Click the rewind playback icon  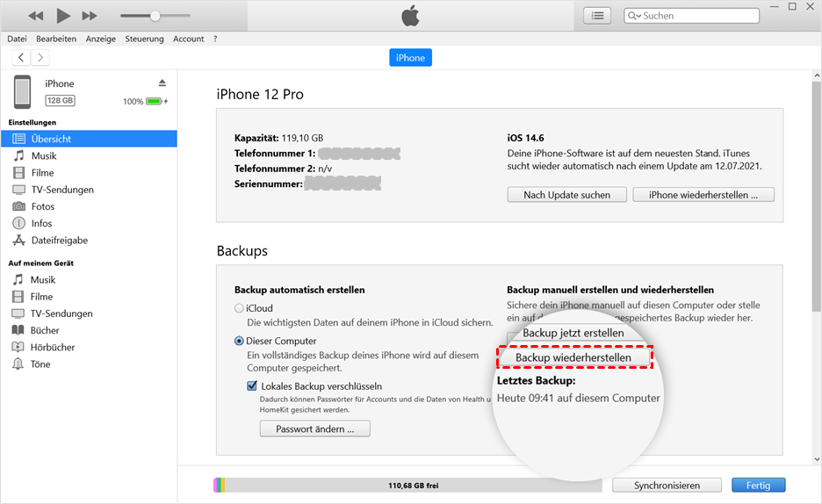coord(36,16)
